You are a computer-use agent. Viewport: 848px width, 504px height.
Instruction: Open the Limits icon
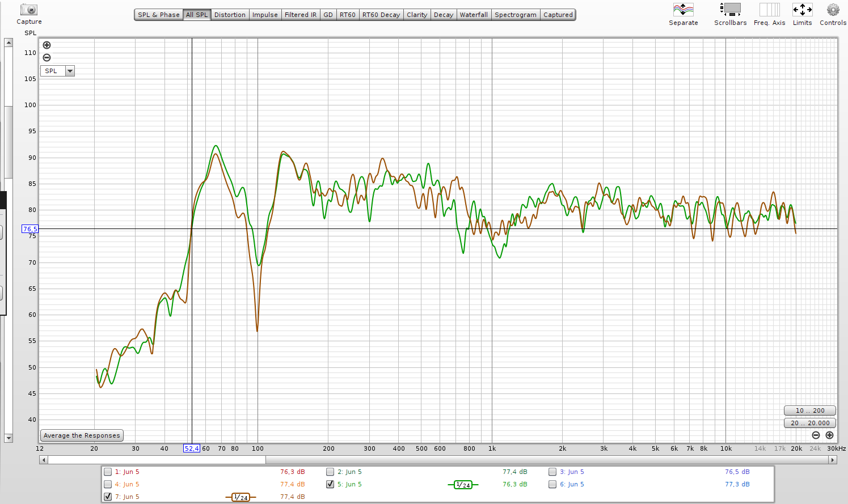point(802,10)
